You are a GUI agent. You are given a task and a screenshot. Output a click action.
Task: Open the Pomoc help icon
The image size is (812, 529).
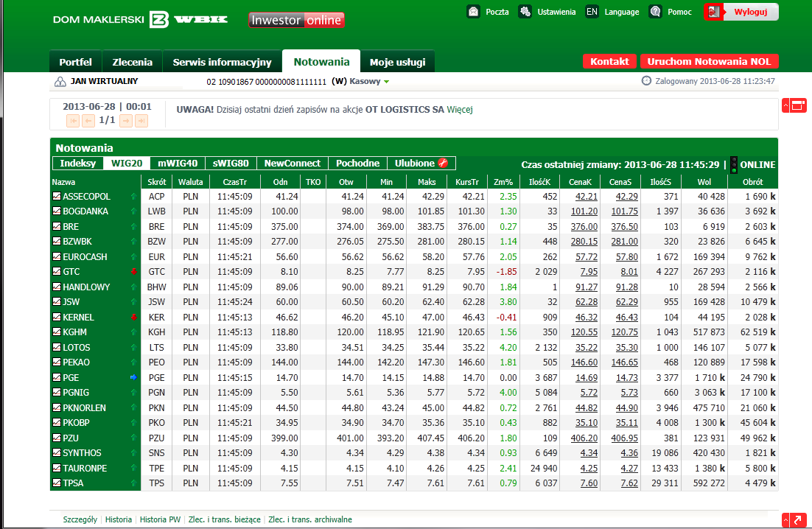(x=656, y=11)
